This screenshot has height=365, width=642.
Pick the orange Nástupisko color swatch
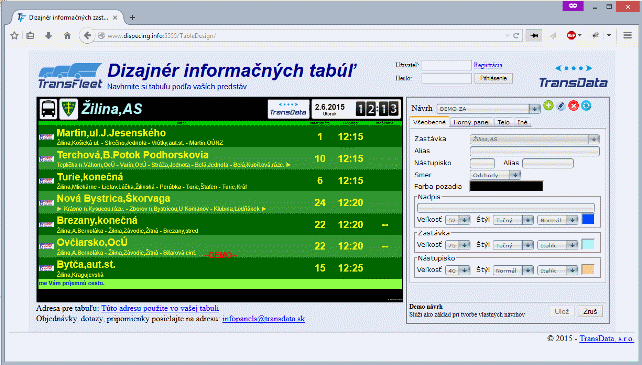588,270
